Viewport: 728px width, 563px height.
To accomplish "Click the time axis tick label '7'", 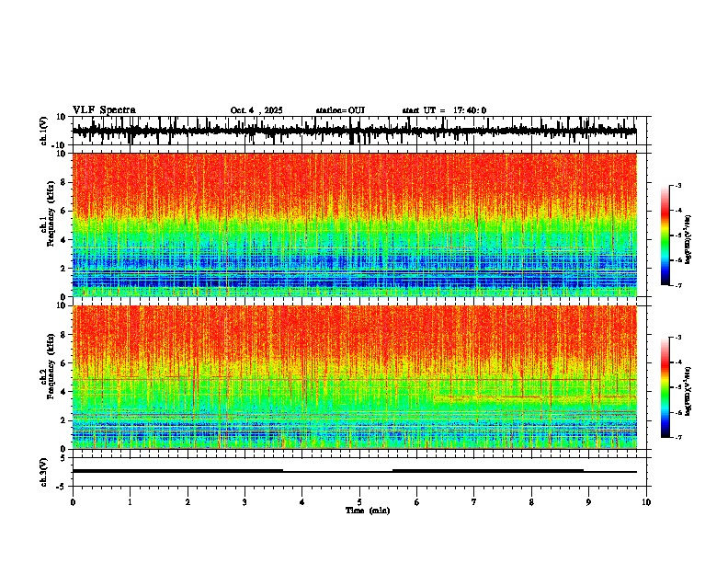I will (474, 502).
